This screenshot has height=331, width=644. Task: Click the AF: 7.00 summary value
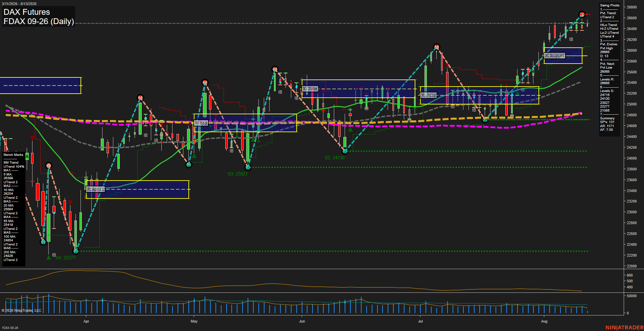click(x=606, y=130)
